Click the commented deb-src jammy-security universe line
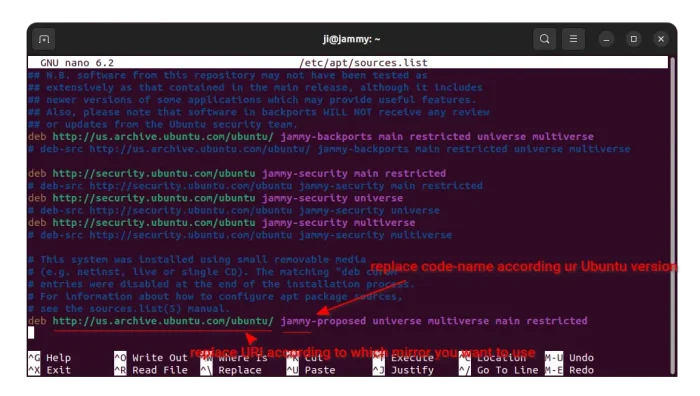Viewport: 700px width, 396px height. (x=233, y=210)
